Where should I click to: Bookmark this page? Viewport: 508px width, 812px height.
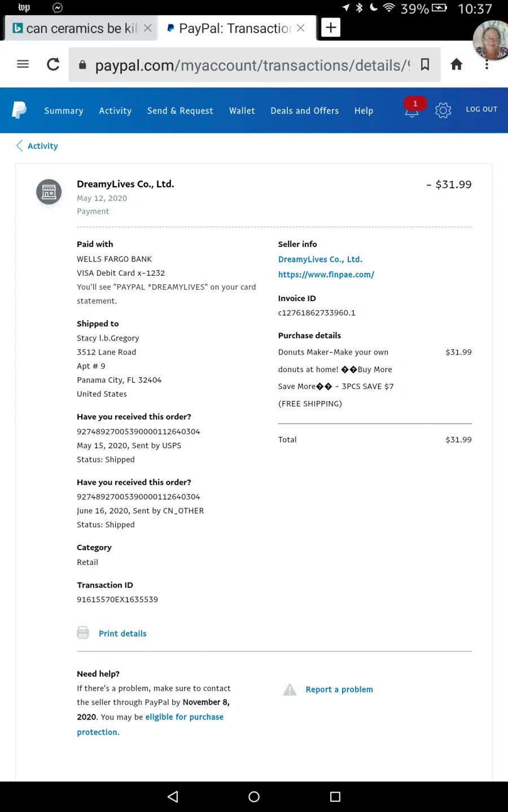pos(425,65)
